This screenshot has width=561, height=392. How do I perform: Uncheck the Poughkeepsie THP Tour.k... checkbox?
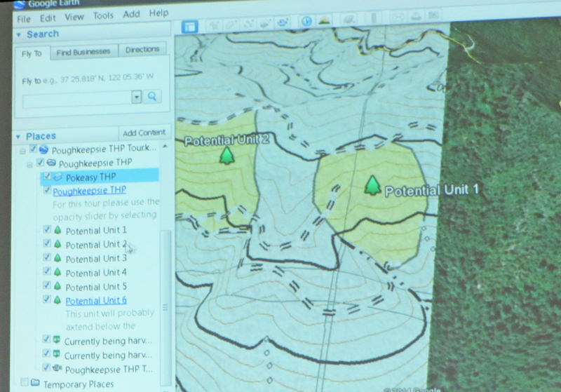point(33,149)
